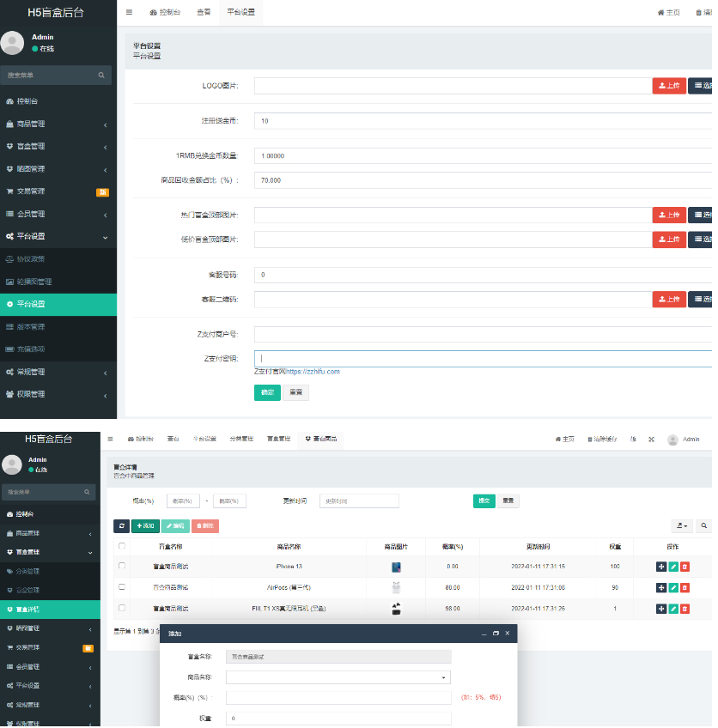Click FIIL T1 XS product thumbnail
This screenshot has width=718, height=728.
(x=396, y=609)
